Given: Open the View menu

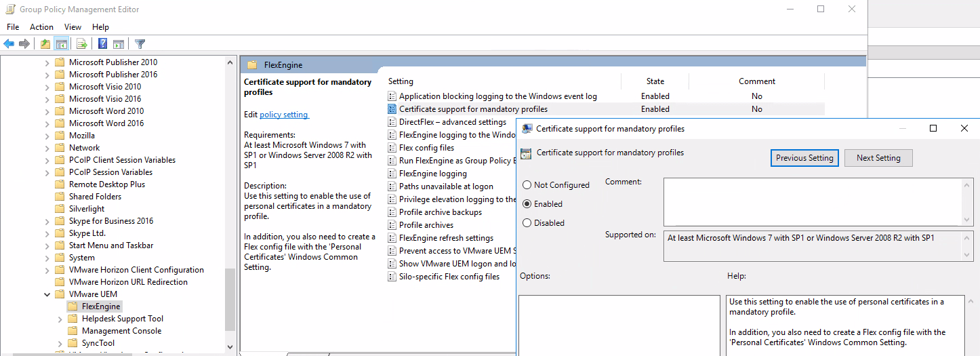Looking at the screenshot, I should [73, 27].
